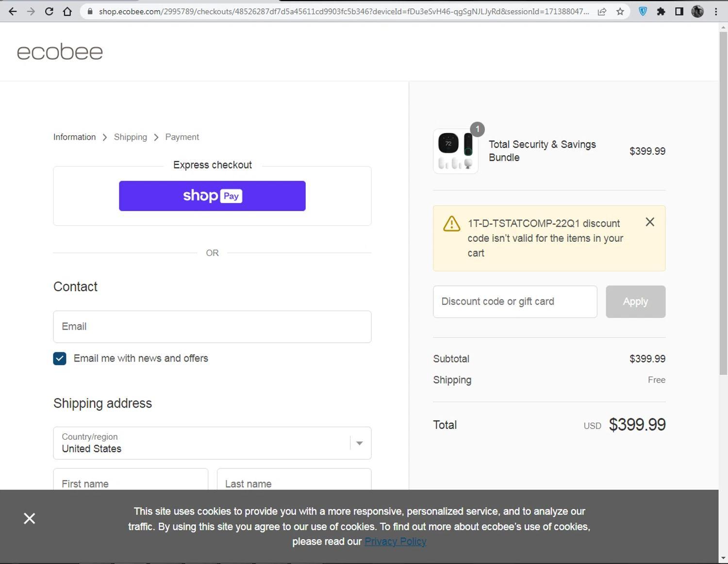Click the Payment breadcrumb step
728x564 pixels.
(182, 137)
